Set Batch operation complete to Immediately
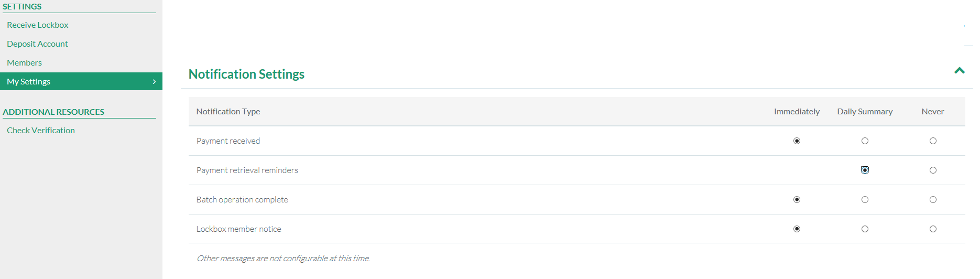Viewport: 980px width, 279px height. 797,200
